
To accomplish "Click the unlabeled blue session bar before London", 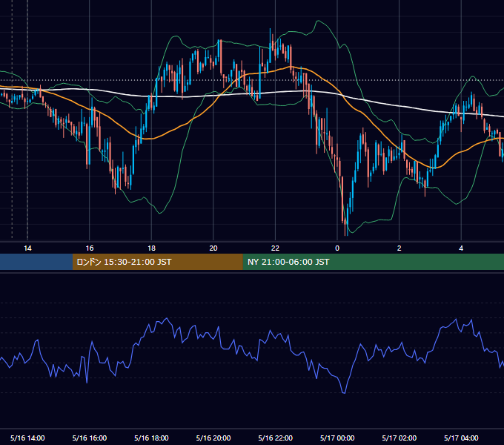I will click(x=36, y=262).
